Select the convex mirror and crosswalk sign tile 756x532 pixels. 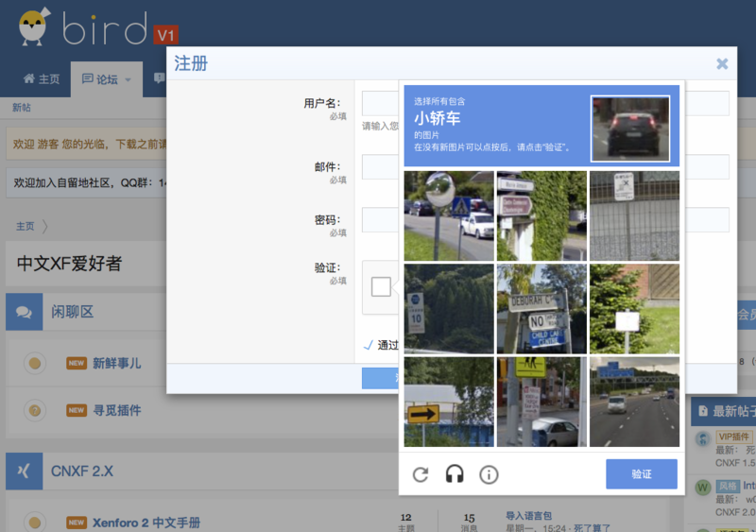[x=449, y=215]
